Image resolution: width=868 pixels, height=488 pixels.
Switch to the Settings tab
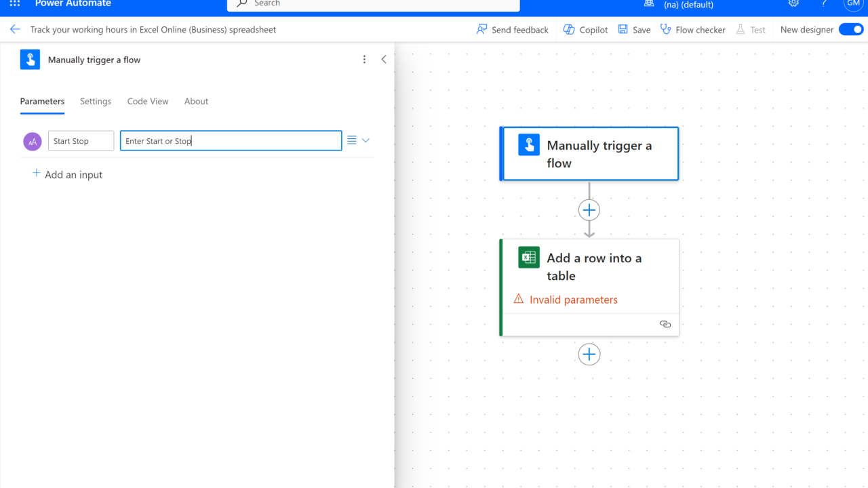coord(96,102)
